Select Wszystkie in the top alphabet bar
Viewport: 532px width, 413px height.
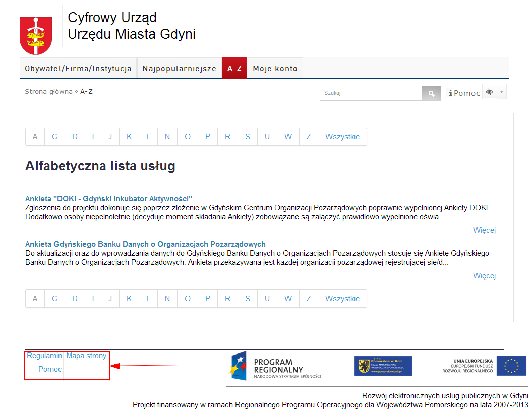[x=342, y=137]
